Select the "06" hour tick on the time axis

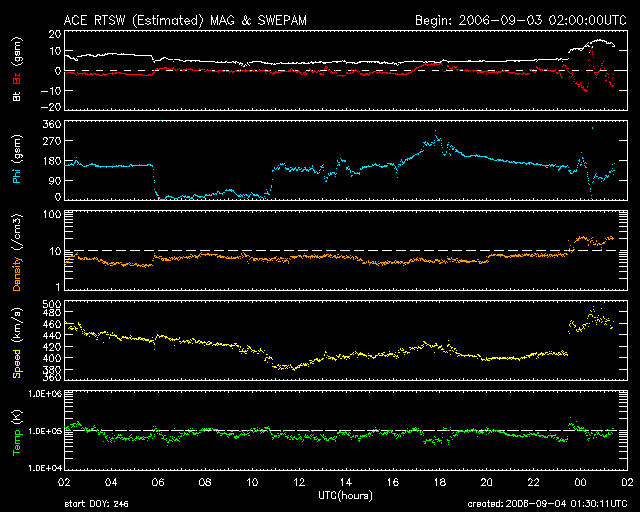tap(158, 482)
